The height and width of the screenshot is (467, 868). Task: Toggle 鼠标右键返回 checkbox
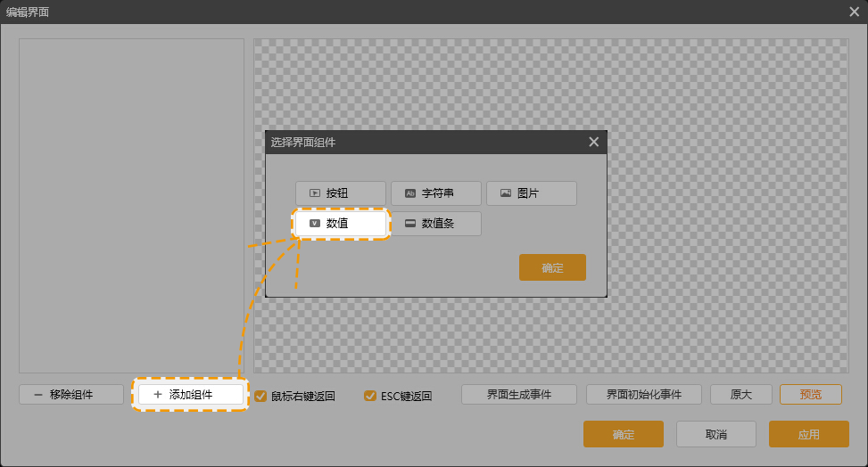pos(260,396)
